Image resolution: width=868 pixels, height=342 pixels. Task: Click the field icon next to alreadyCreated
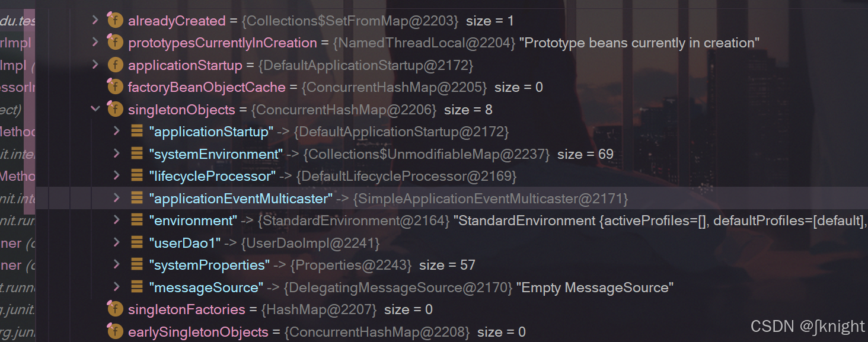(x=115, y=20)
